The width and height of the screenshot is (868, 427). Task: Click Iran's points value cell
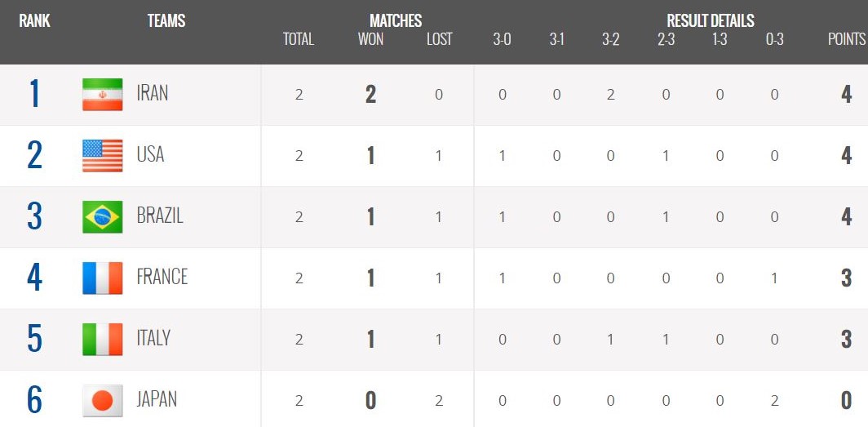coord(846,95)
